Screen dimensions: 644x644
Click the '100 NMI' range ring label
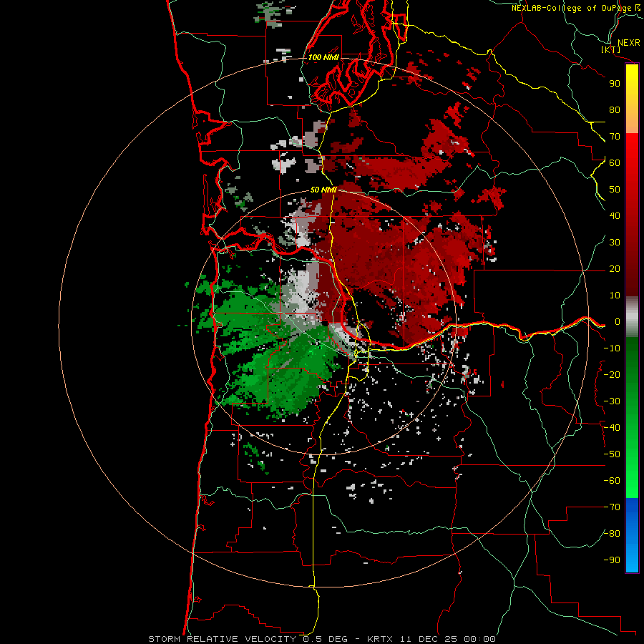coord(323,57)
